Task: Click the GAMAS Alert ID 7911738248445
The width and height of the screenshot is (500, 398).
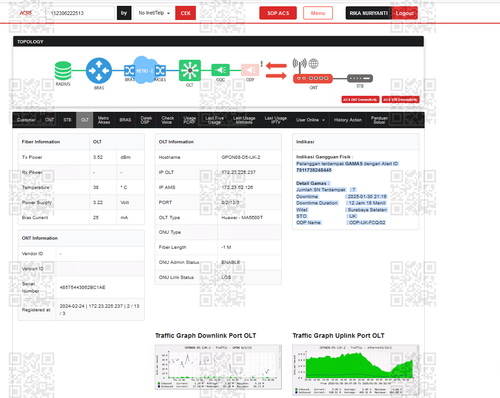Action: pos(314,170)
